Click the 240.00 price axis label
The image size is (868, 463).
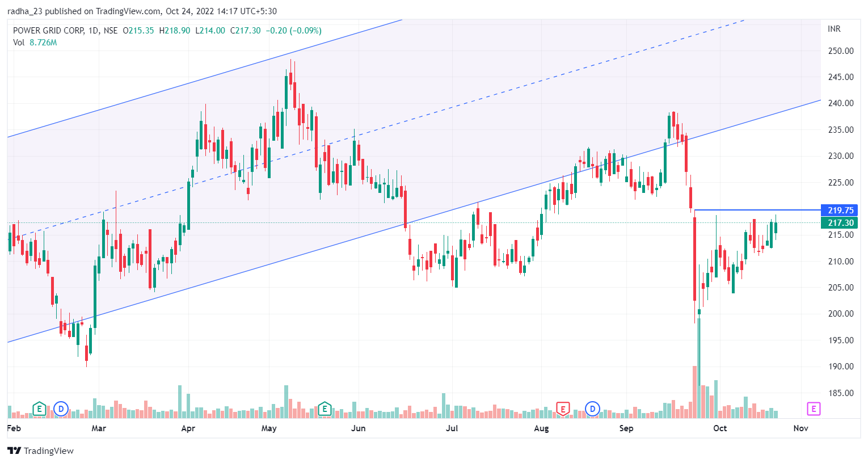point(841,103)
